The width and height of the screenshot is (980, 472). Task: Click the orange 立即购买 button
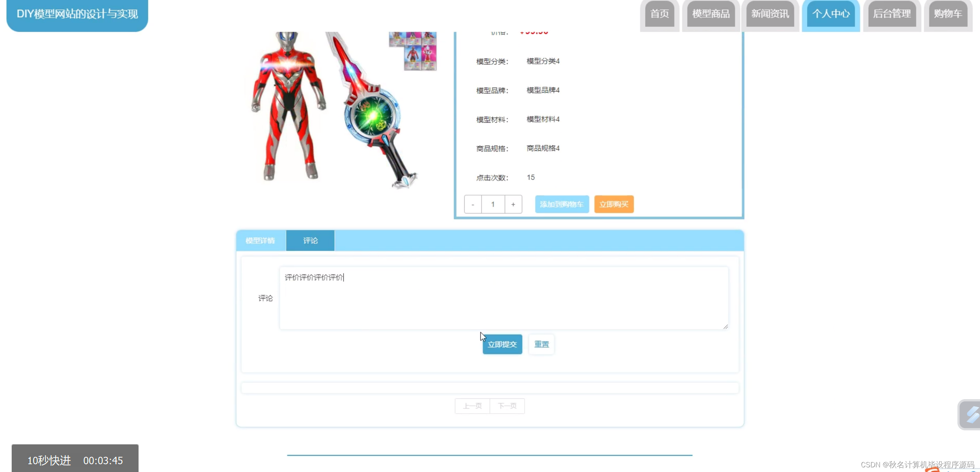point(614,204)
